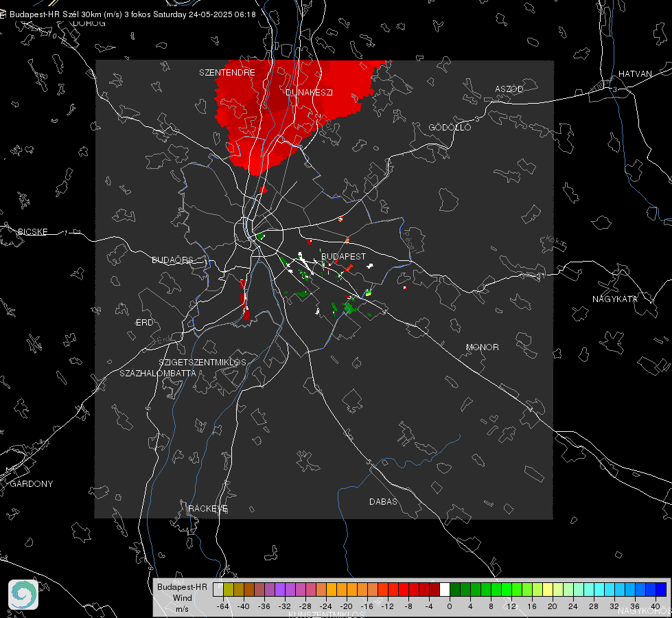
Task: Click the SZENTENDRE city label
Action: click(x=227, y=73)
